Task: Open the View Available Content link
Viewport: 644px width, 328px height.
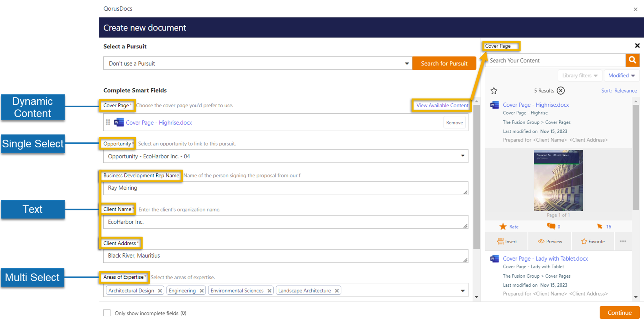Action: click(442, 105)
